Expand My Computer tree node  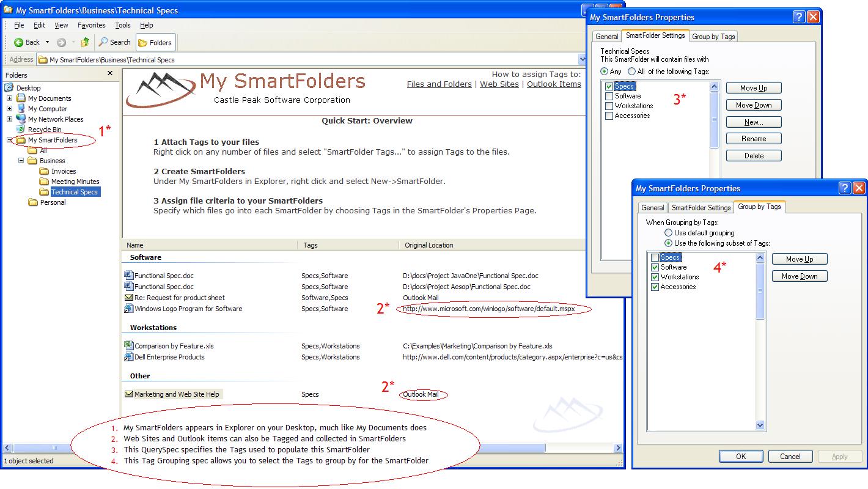[9, 109]
